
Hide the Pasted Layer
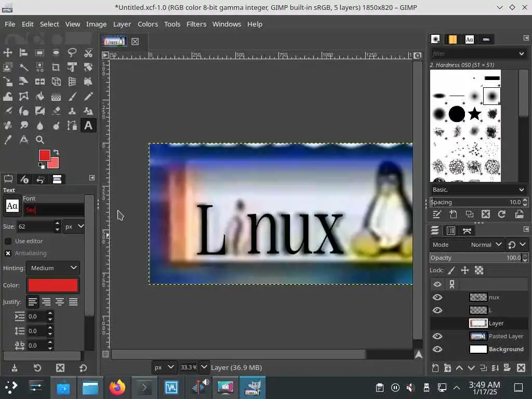437,336
